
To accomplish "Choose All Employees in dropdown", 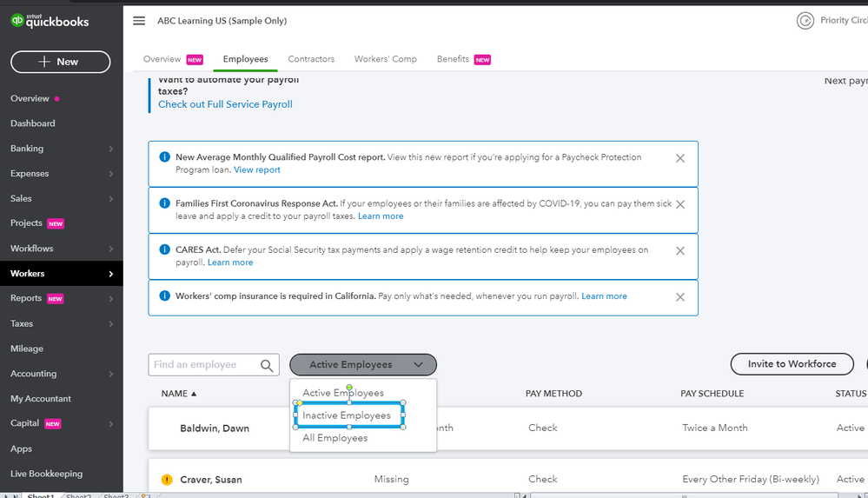I will coord(335,438).
